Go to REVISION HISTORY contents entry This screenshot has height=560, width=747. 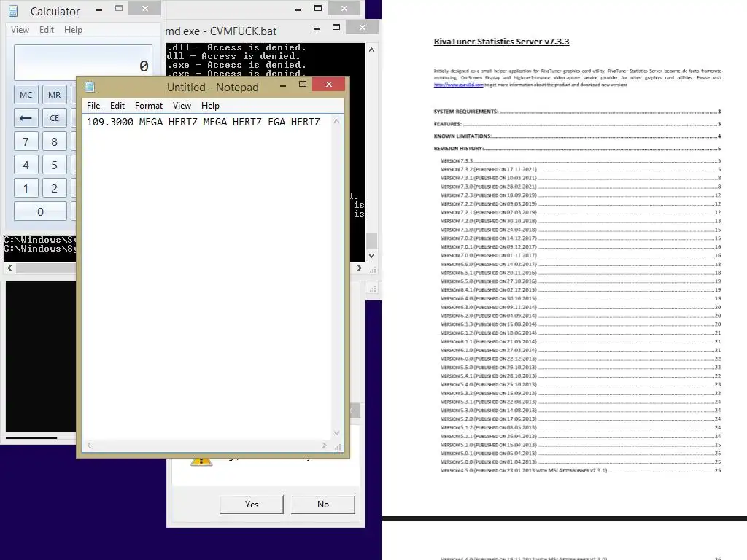(x=577, y=149)
